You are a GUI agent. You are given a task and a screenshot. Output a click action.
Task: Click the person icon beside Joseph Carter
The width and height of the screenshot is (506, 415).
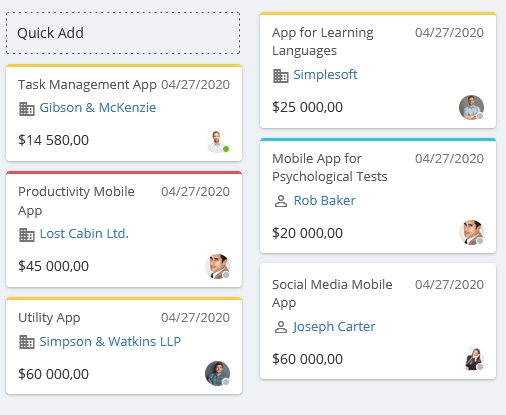click(x=281, y=327)
